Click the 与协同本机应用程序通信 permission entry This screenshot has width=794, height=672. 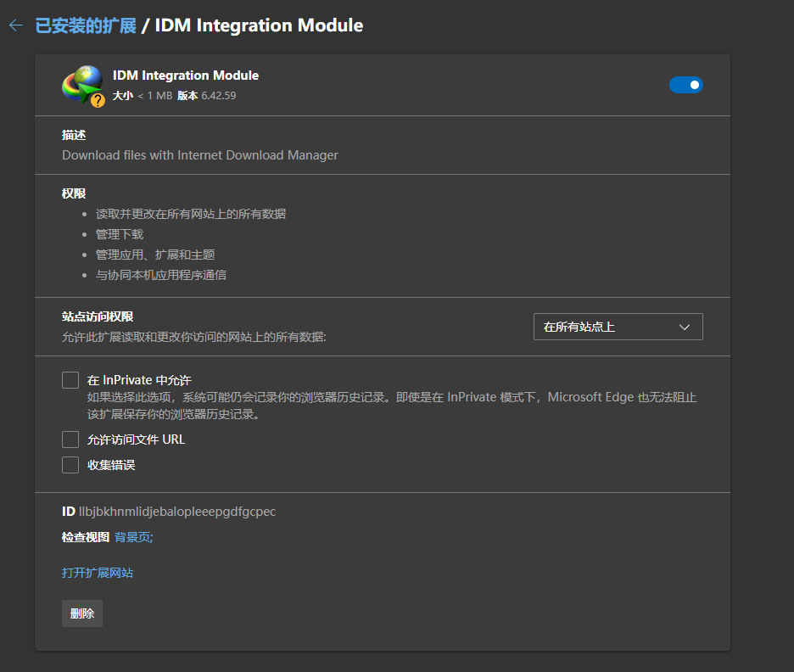coord(161,275)
